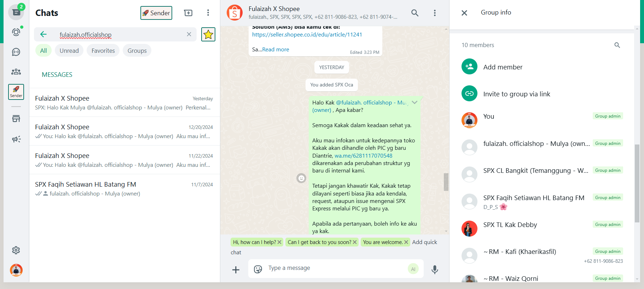Click the AI assistant button in message box
The width and height of the screenshot is (644, 289).
click(413, 269)
